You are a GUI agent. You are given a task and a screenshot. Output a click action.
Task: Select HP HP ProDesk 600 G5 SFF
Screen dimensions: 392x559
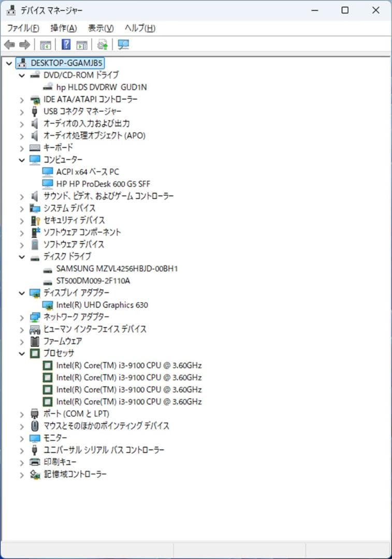coord(103,184)
